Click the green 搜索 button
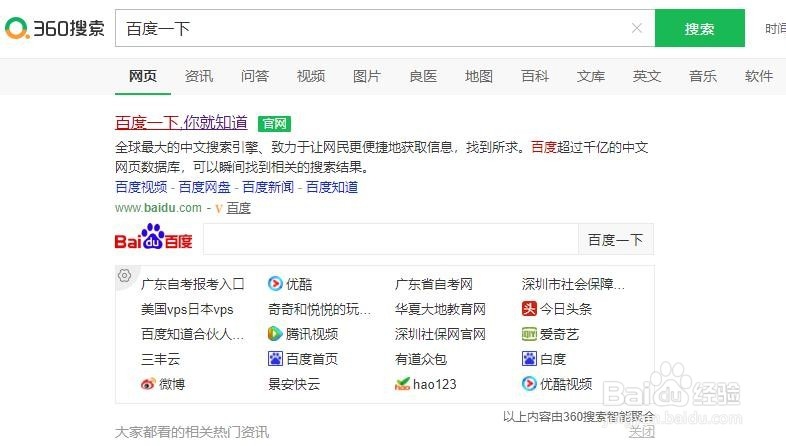 point(700,28)
